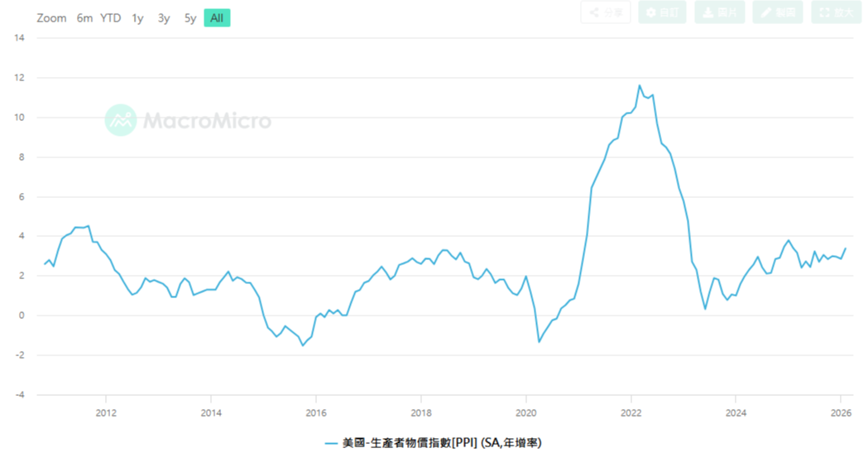868x458 pixels.
Task: Click the pencil 製圖 chart-maker icon
Action: point(778,12)
